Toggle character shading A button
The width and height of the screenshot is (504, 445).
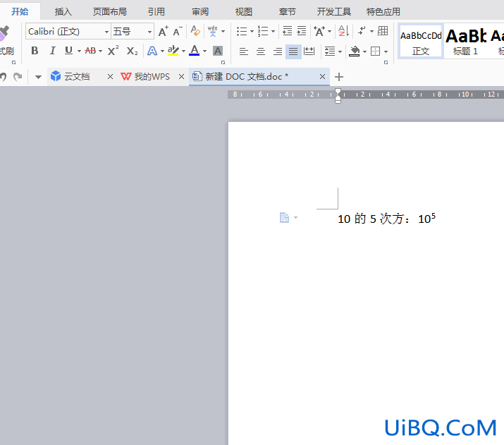click(x=218, y=51)
